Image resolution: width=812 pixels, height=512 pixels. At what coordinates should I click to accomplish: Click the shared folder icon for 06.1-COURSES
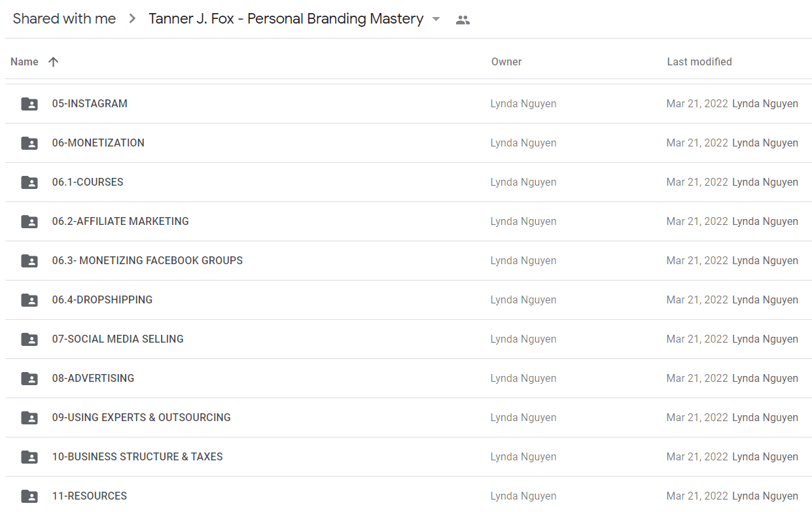point(29,182)
